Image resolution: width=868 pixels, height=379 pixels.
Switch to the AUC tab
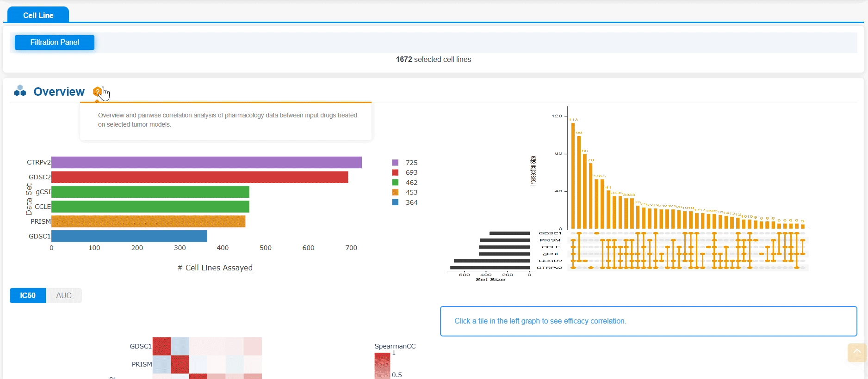click(x=64, y=295)
